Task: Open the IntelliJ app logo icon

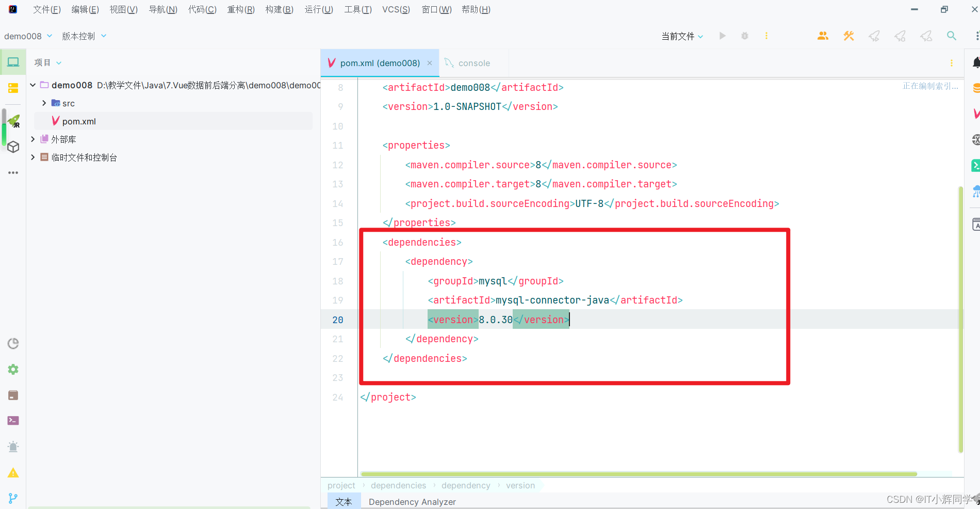Action: [x=13, y=9]
